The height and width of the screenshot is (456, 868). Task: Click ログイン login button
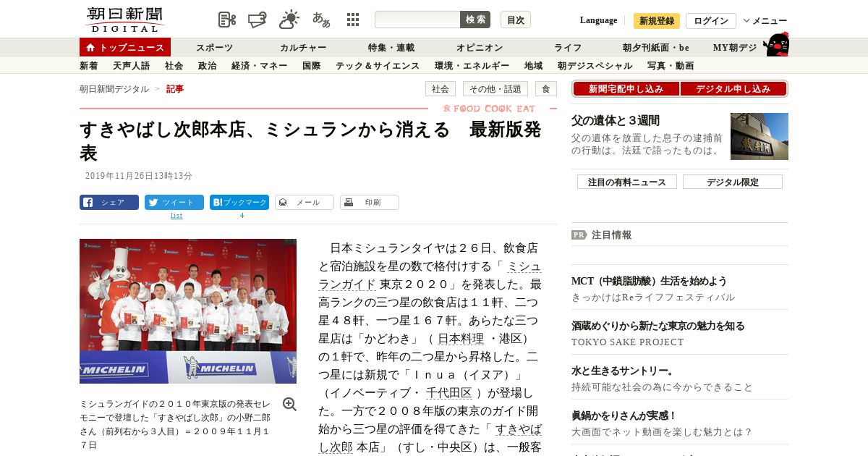click(x=711, y=20)
